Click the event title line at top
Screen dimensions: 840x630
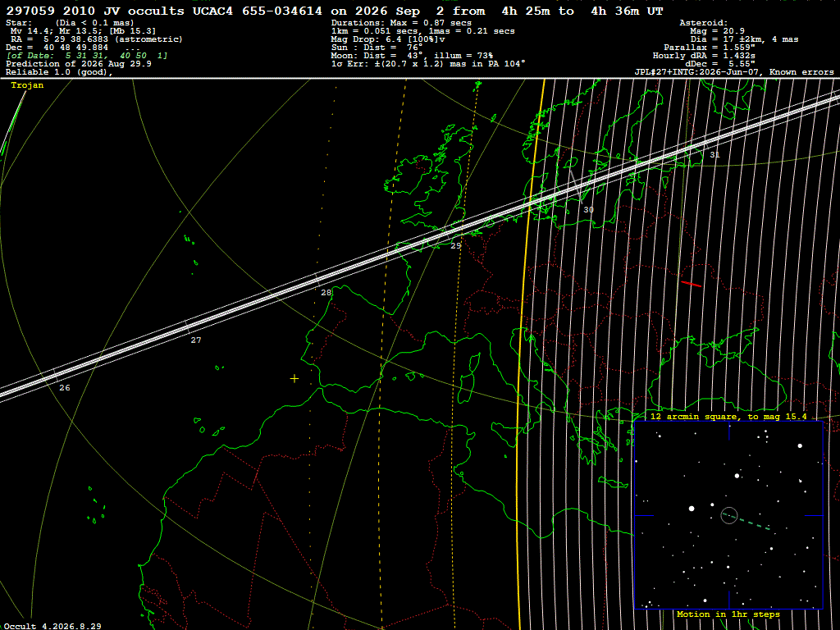click(335, 11)
